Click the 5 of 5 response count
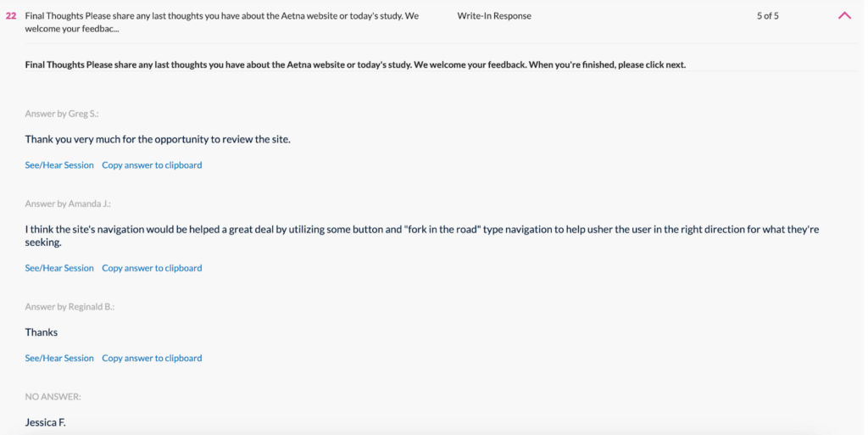This screenshot has height=435, width=868. click(x=768, y=16)
